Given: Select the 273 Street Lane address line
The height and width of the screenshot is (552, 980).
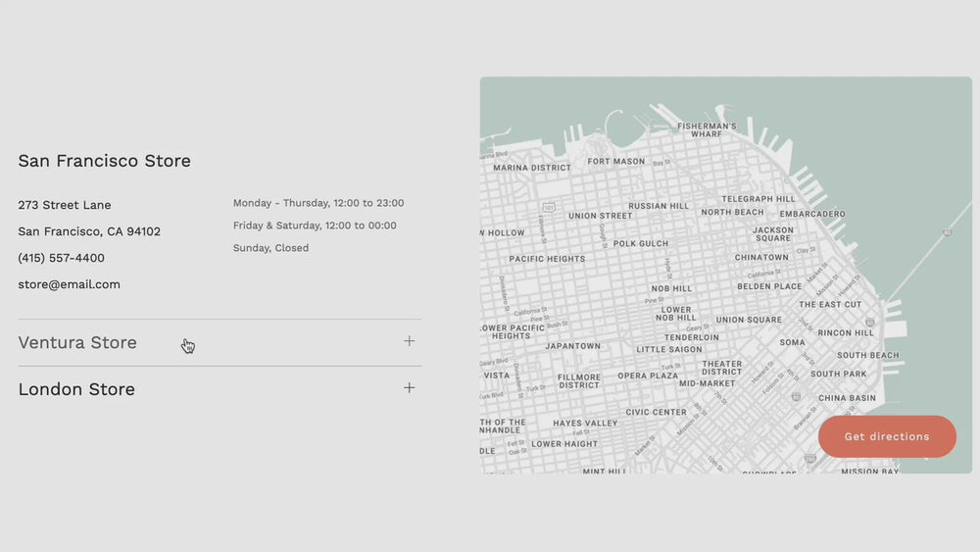Looking at the screenshot, I should pos(65,205).
